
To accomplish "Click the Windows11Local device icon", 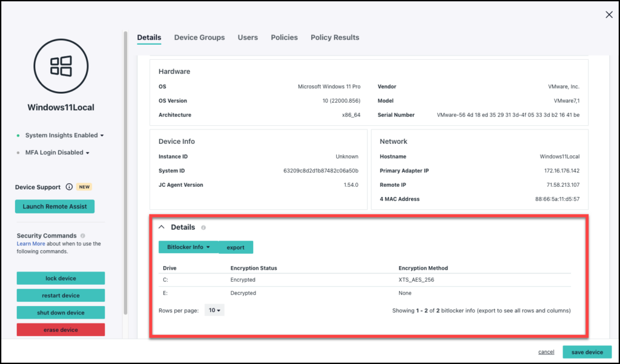I will [61, 65].
